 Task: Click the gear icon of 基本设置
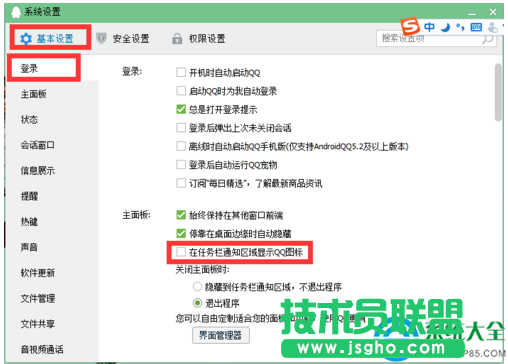[26, 39]
